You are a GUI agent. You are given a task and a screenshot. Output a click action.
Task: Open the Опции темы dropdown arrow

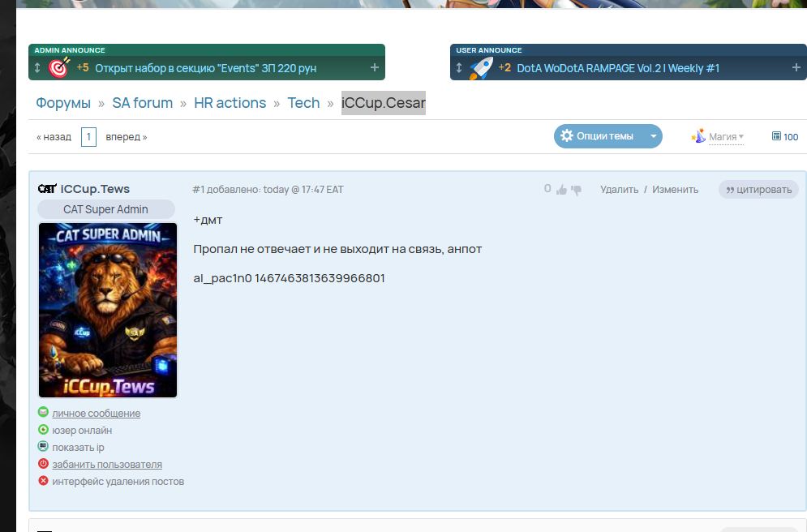[x=653, y=136]
